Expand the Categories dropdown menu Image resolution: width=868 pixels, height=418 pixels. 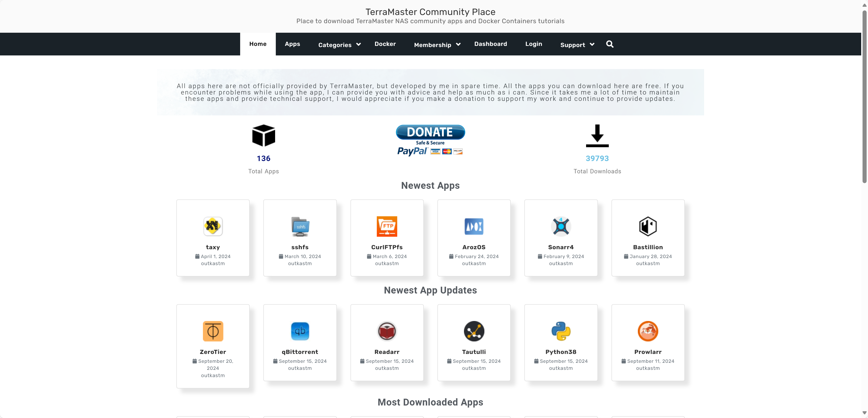(x=339, y=45)
